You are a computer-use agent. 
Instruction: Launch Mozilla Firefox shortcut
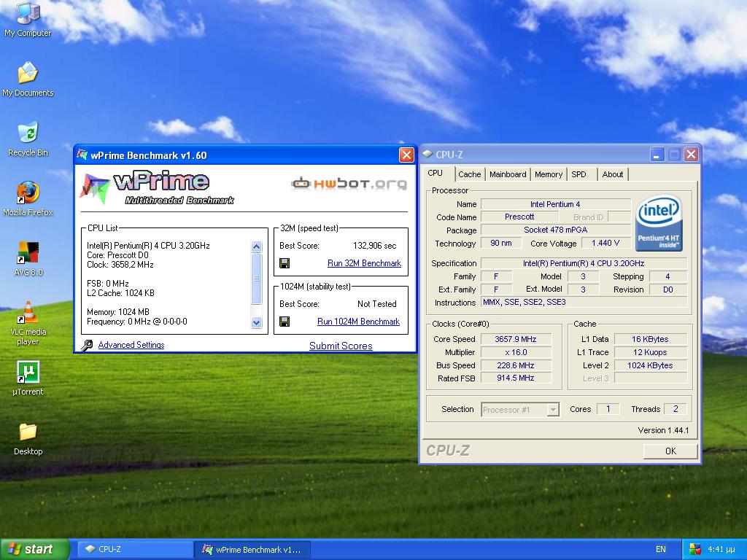28,198
